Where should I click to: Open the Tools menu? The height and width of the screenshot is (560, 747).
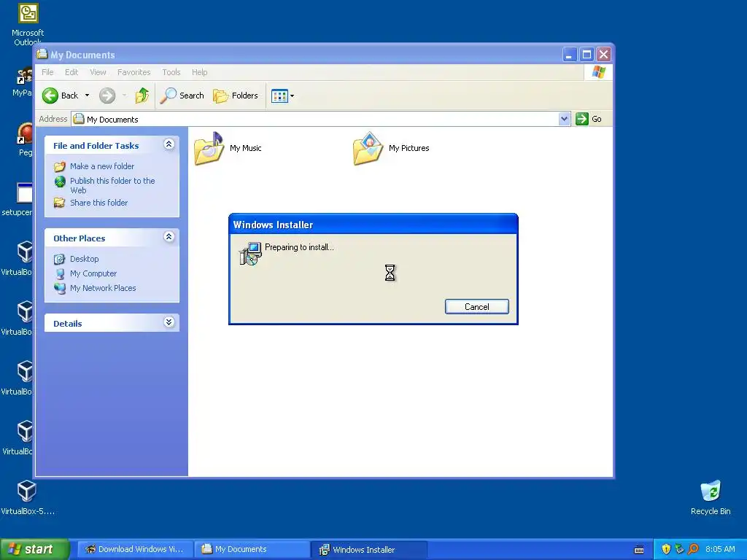171,72
